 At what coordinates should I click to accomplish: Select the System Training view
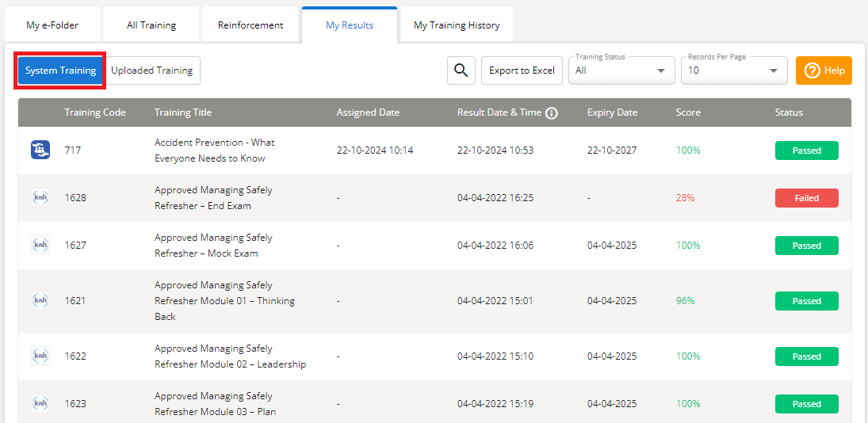pos(61,70)
